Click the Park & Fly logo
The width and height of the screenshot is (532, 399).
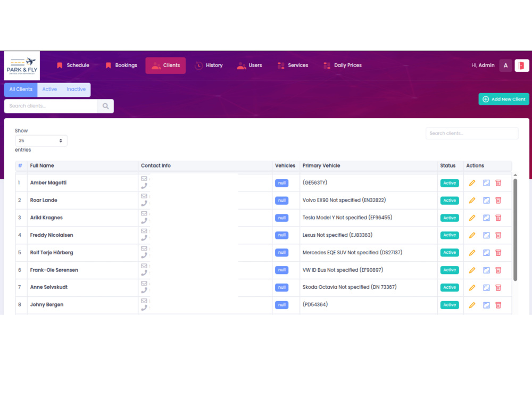tap(22, 66)
